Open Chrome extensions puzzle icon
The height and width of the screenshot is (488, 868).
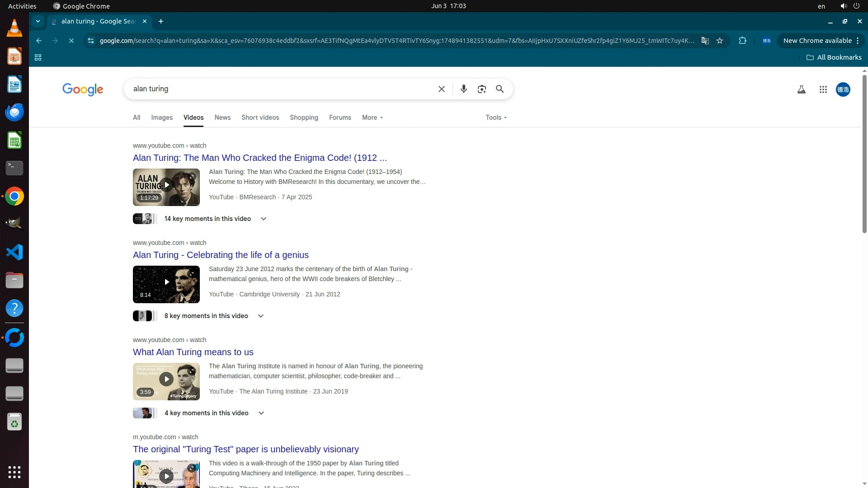742,41
